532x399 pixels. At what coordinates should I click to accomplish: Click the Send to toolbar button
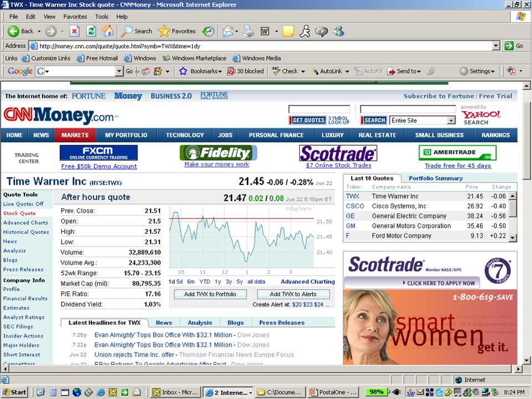404,71
